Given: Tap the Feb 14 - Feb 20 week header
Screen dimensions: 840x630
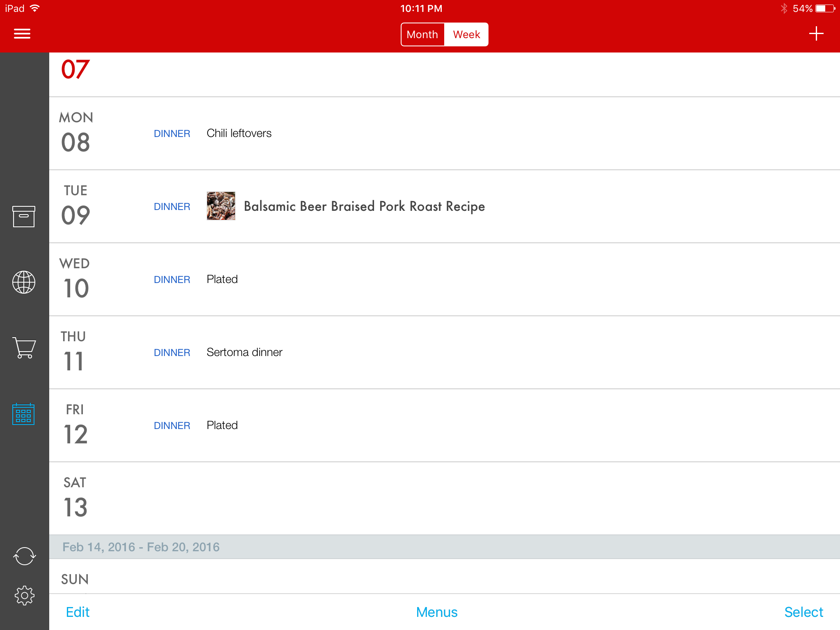Looking at the screenshot, I should (141, 547).
